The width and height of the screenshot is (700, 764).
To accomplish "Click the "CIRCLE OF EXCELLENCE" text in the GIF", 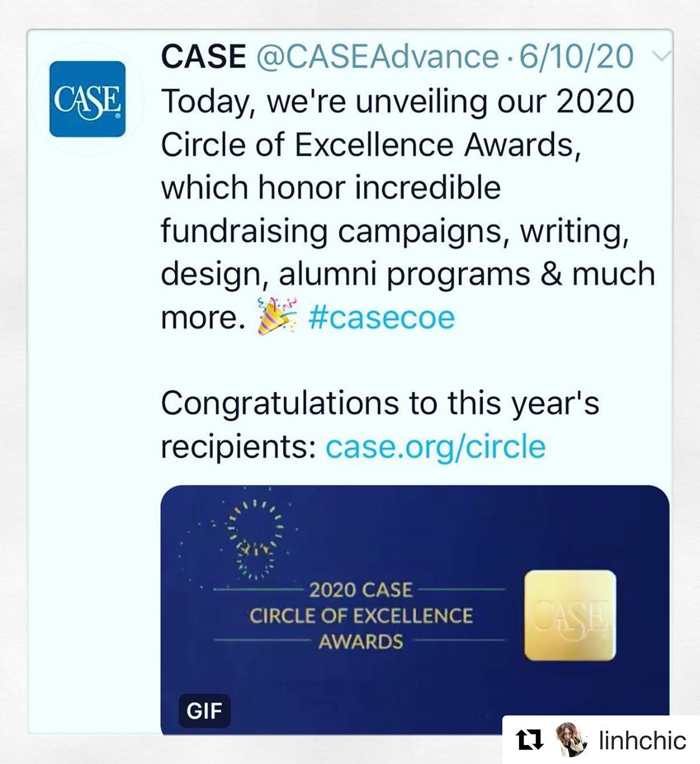I will (361, 616).
